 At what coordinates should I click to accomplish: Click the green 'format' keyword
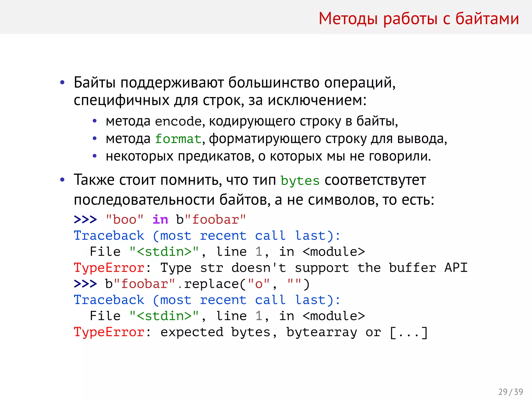(x=178, y=139)
